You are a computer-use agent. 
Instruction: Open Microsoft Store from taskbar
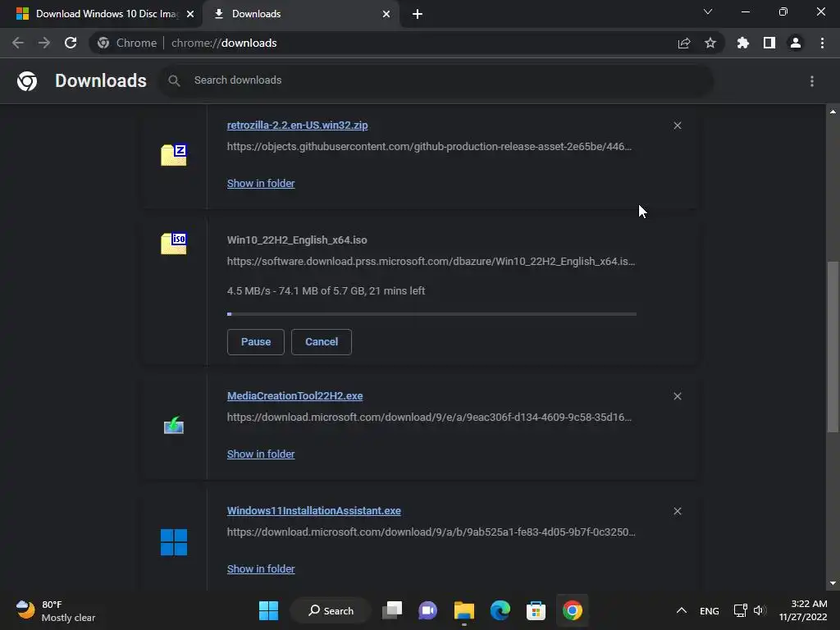coord(536,610)
